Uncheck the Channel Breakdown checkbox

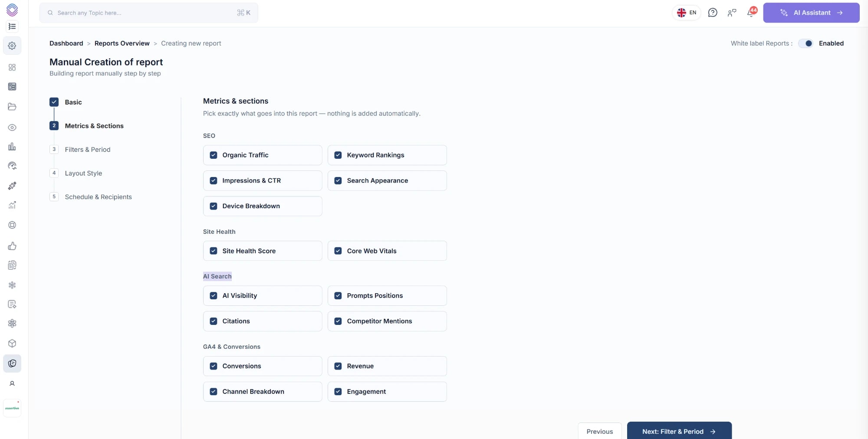coord(214,392)
